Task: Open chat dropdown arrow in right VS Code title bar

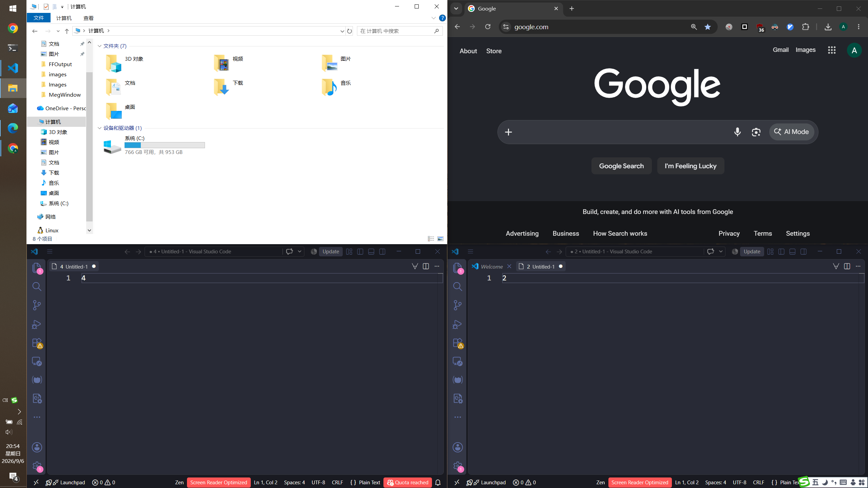Action: pyautogui.click(x=721, y=252)
